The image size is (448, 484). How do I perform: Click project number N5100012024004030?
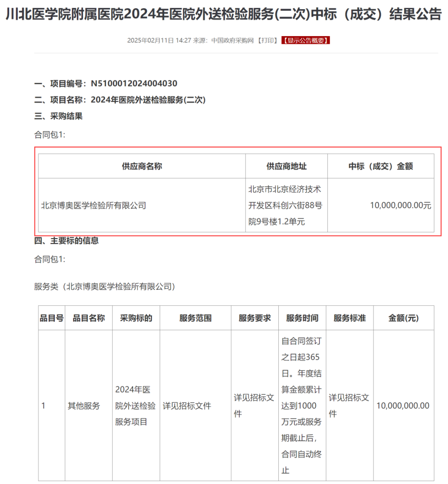(x=134, y=84)
